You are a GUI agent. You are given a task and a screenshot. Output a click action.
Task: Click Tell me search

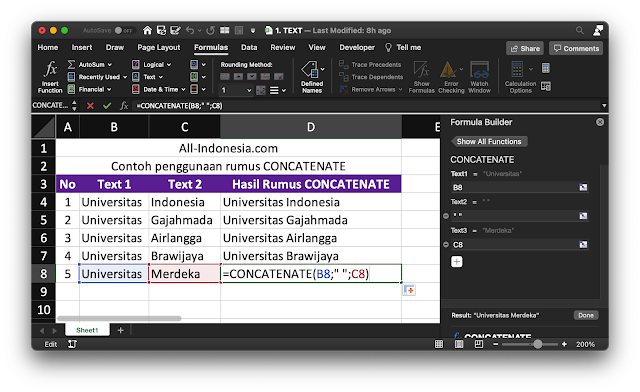point(403,47)
